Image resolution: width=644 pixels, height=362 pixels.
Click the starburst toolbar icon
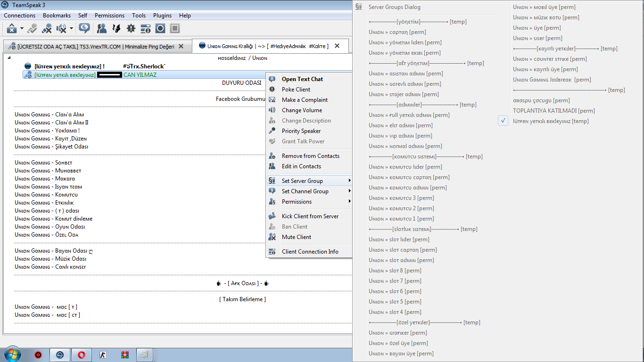131,28
